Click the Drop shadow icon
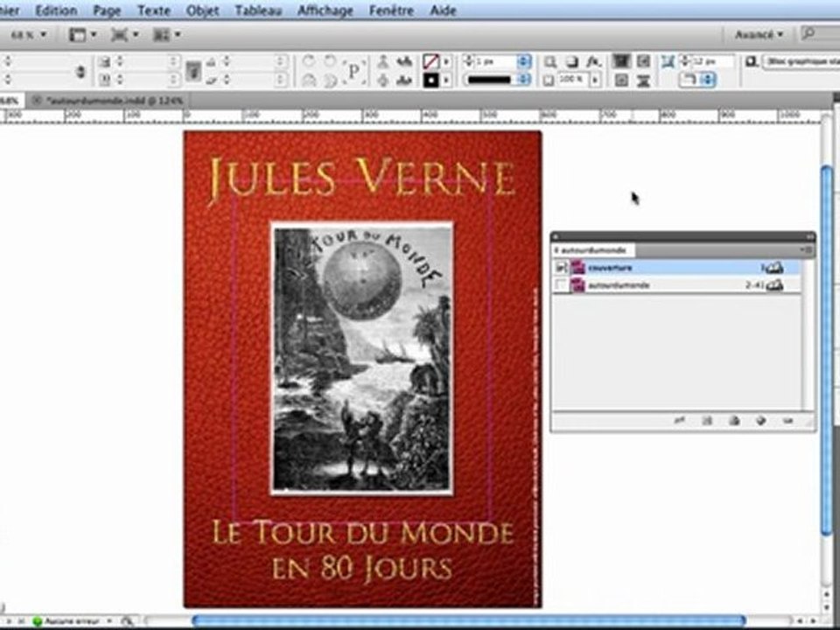This screenshot has width=840, height=630. pyautogui.click(x=572, y=62)
